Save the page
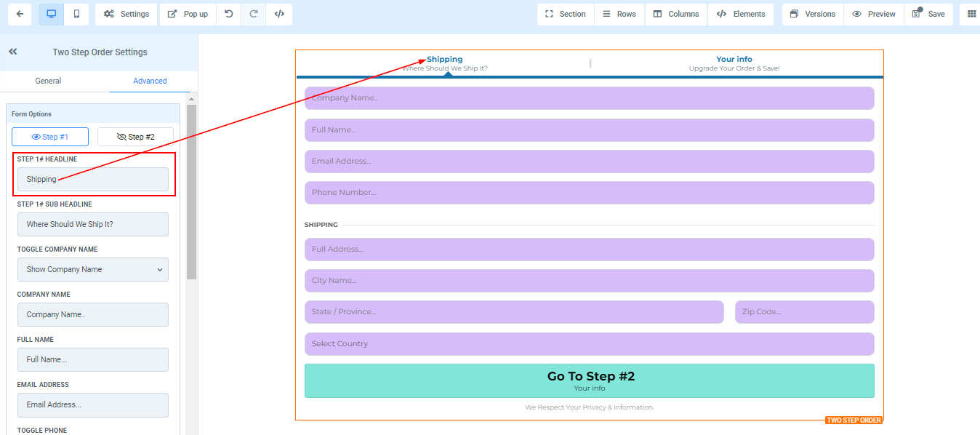This screenshot has height=435, width=980. (x=928, y=14)
